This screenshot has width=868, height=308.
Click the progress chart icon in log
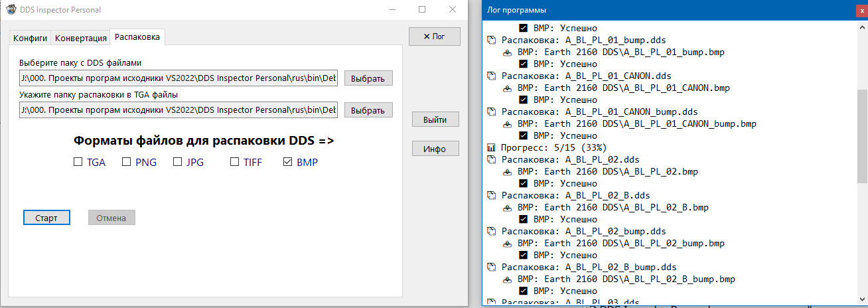click(x=491, y=147)
